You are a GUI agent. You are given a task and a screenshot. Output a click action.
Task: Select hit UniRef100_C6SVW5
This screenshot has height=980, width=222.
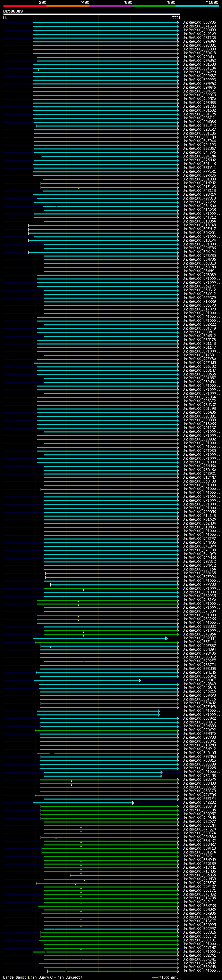[199, 23]
